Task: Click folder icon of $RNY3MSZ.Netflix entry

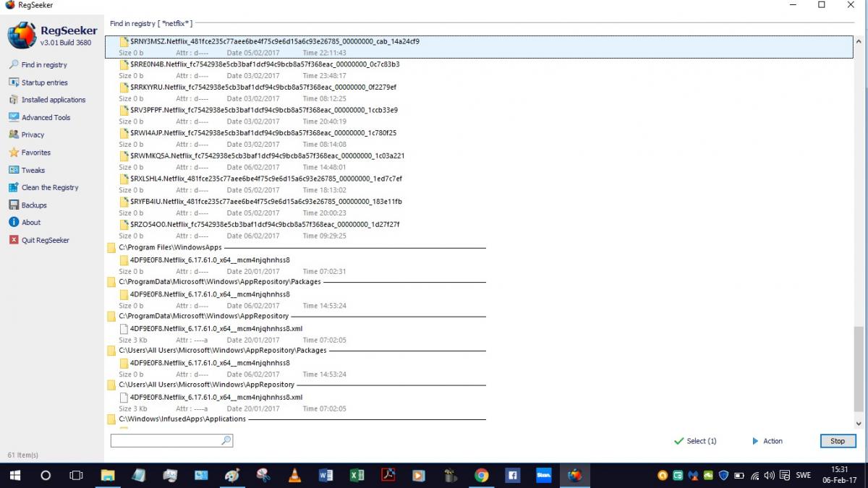Action: coord(124,41)
